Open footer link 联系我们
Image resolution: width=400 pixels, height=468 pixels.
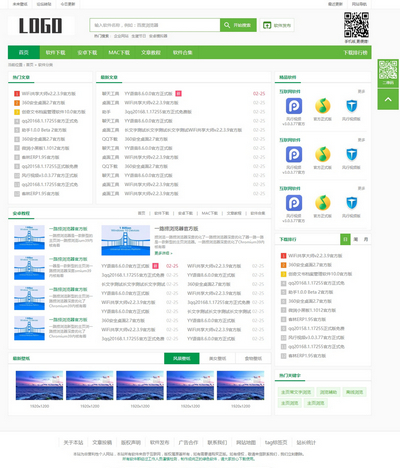pos(217,442)
